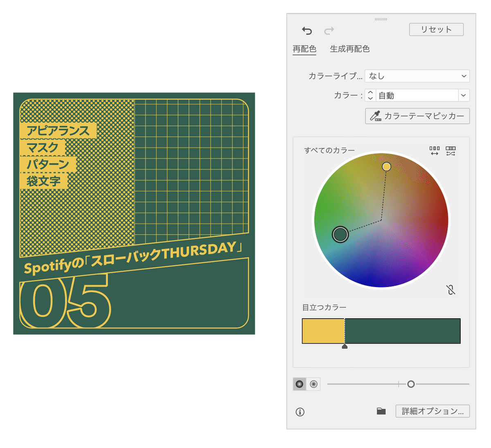
Task: Click the カラーテーマピッカー button
Action: pos(417,116)
